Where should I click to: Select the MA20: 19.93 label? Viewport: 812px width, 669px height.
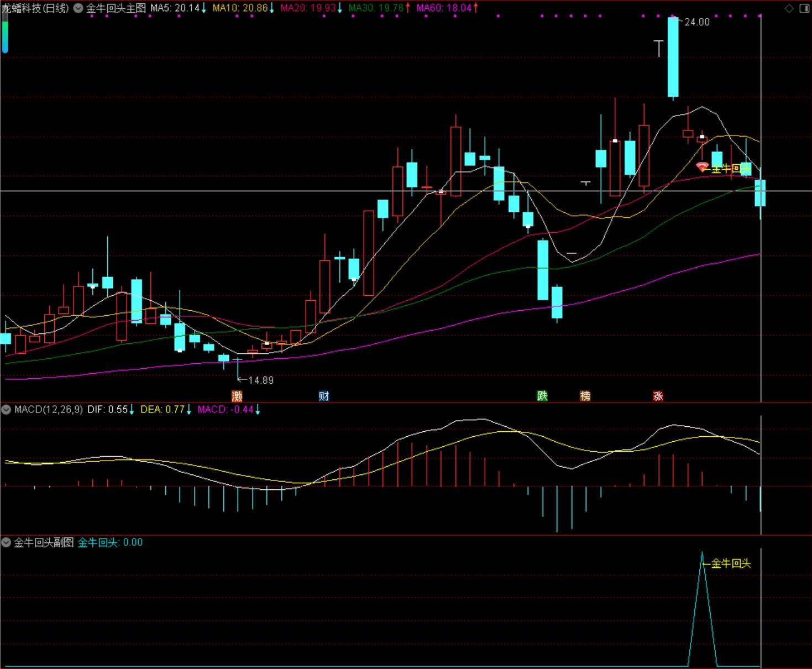click(308, 8)
